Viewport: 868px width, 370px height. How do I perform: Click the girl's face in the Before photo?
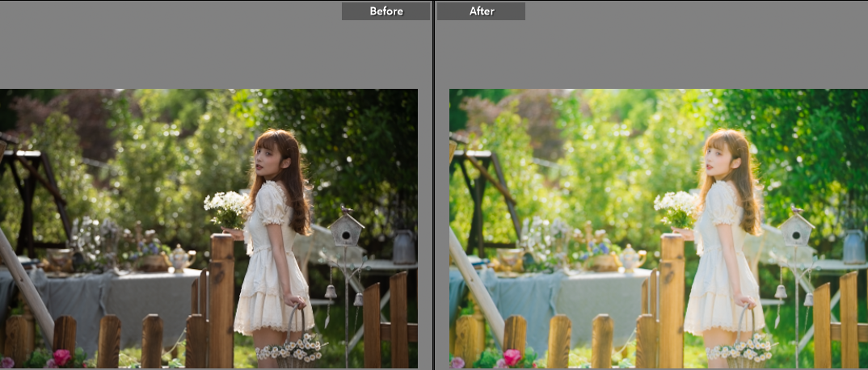pos(264,159)
